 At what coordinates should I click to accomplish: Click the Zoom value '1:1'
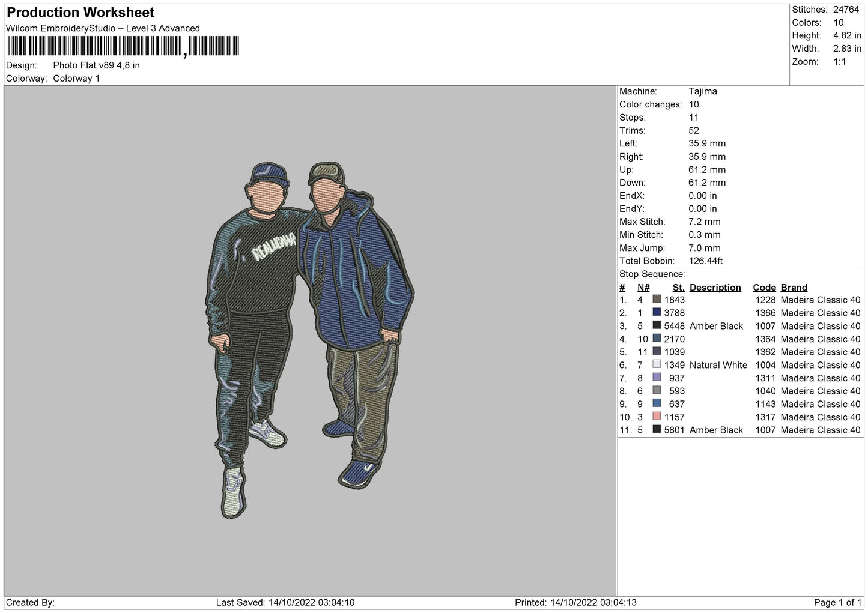pos(839,62)
